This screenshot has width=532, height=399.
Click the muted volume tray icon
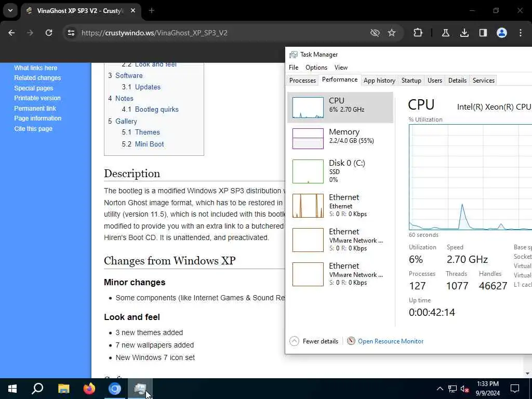pyautogui.click(x=465, y=389)
